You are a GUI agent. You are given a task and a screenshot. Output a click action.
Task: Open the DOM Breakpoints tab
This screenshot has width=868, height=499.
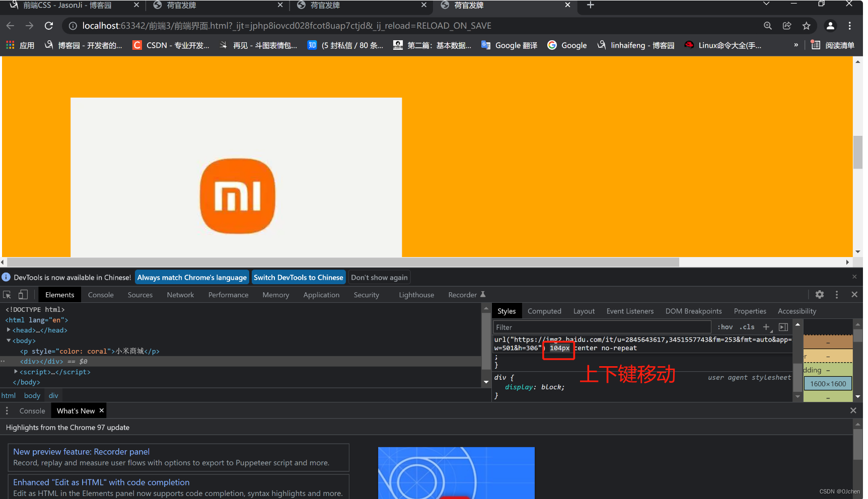click(693, 311)
